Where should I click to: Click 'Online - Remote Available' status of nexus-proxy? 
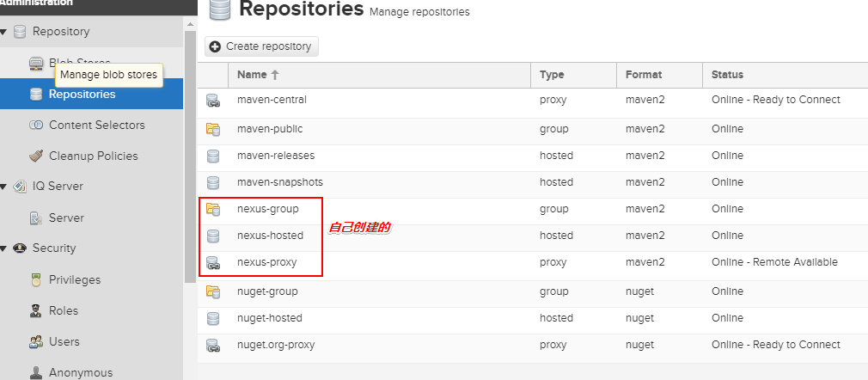tap(774, 262)
